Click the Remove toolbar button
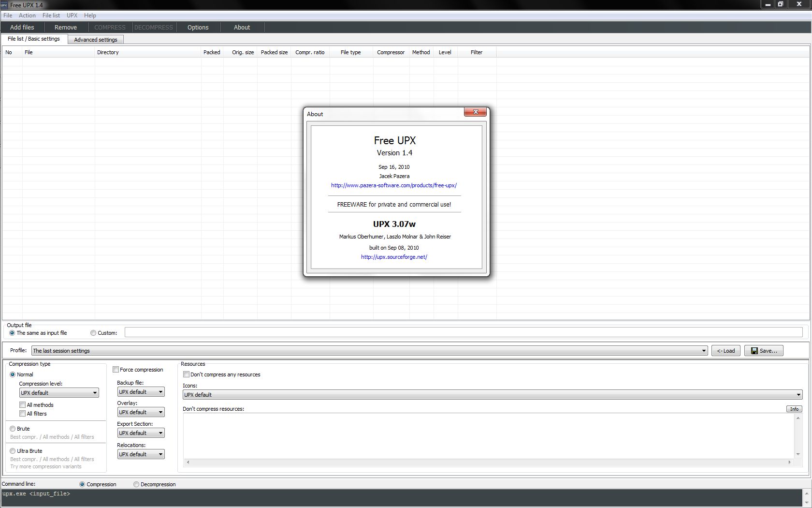Screen dimensions: 812x508 pos(66,28)
